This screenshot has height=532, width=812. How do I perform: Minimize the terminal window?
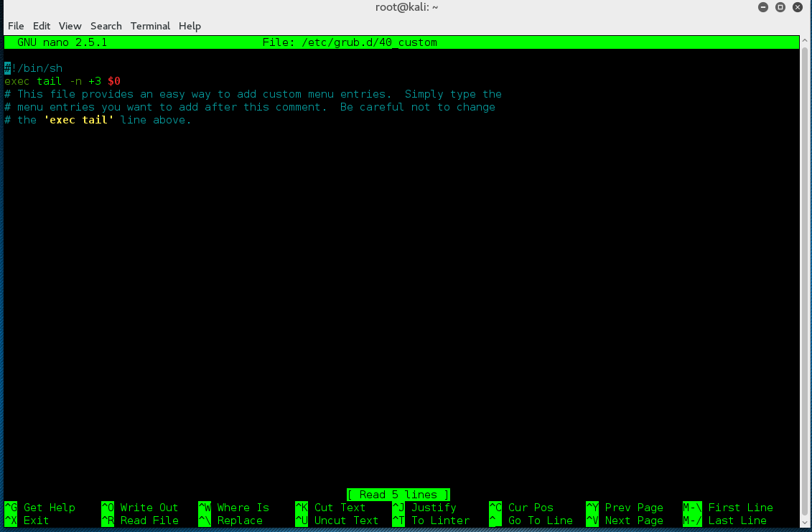click(x=764, y=7)
